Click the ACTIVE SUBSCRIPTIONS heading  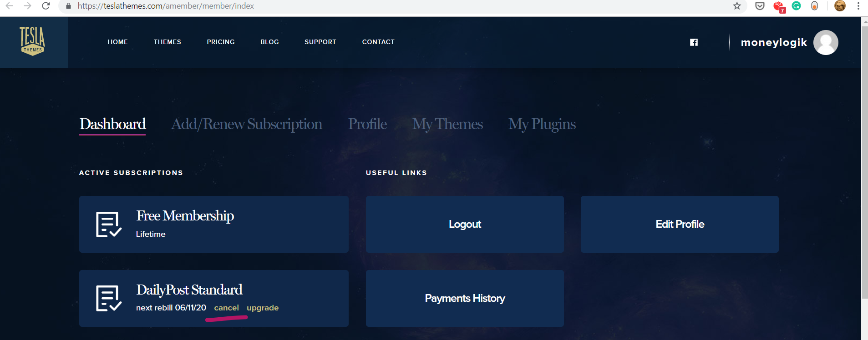coord(131,173)
